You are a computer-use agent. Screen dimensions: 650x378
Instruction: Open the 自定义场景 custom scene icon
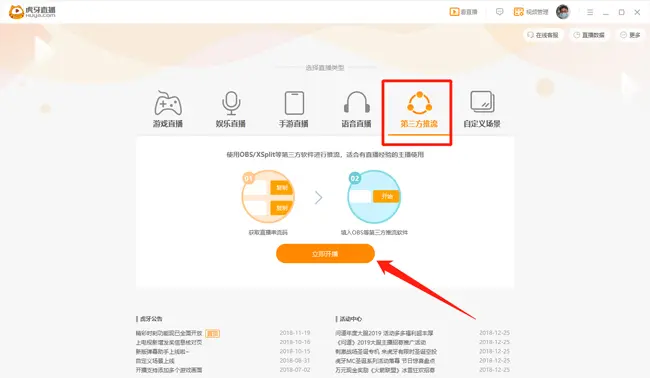[482, 102]
